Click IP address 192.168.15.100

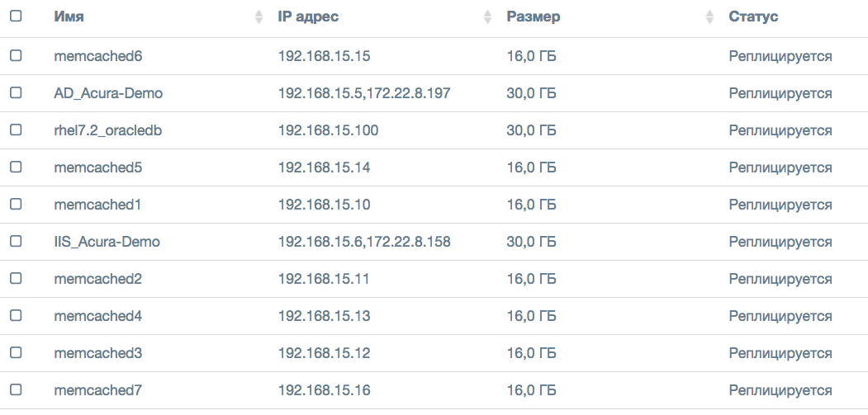coord(328,130)
